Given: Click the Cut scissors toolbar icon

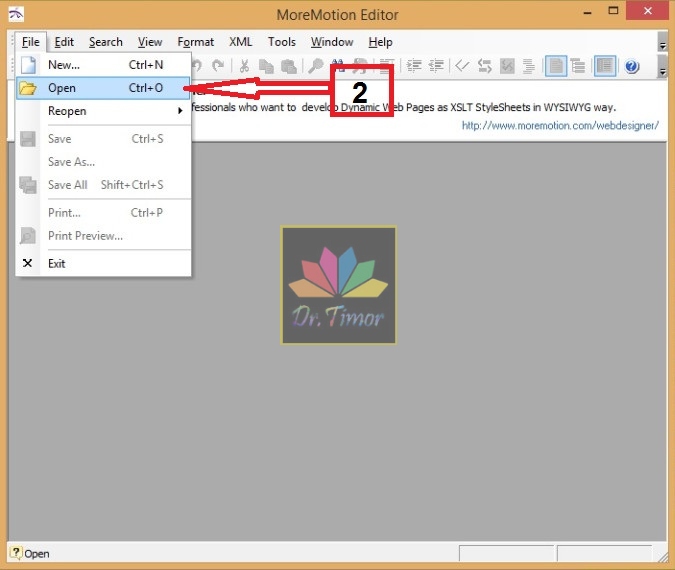Looking at the screenshot, I should tap(244, 66).
